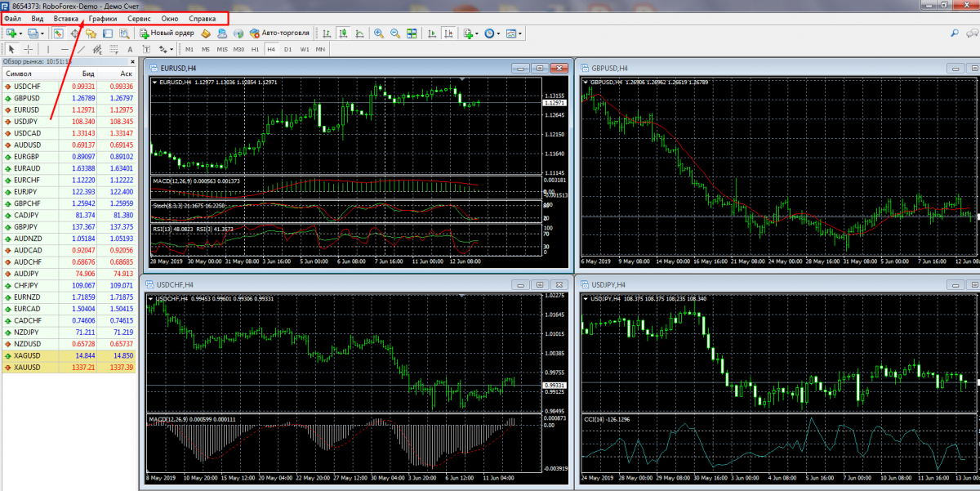Open the new chart dropdown arrow
The height and width of the screenshot is (491, 980).
(x=20, y=33)
